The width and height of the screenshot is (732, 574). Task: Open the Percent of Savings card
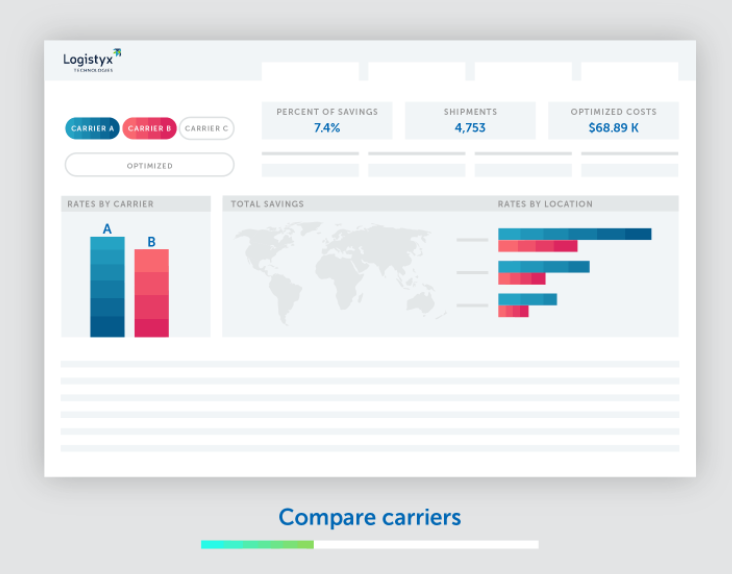tap(327, 121)
